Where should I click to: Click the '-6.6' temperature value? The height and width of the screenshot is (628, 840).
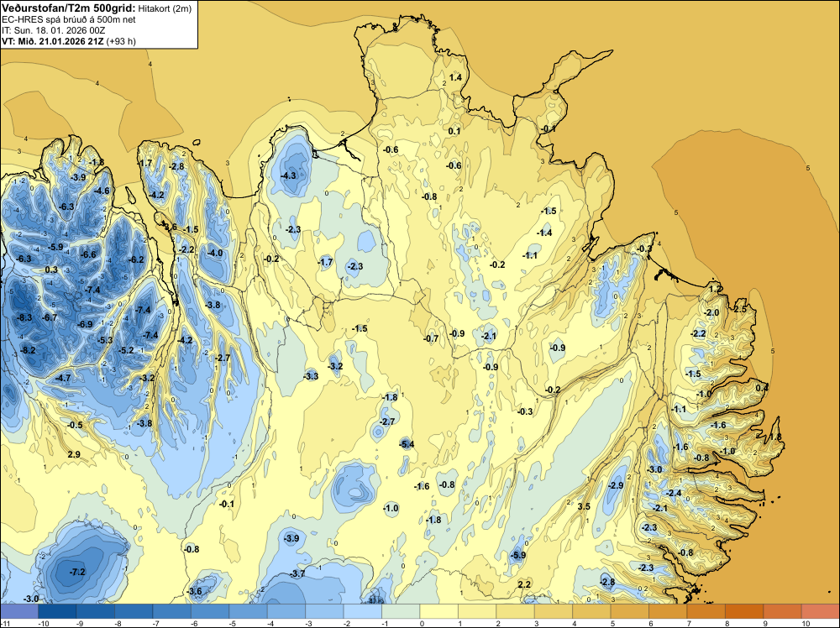click(89, 255)
